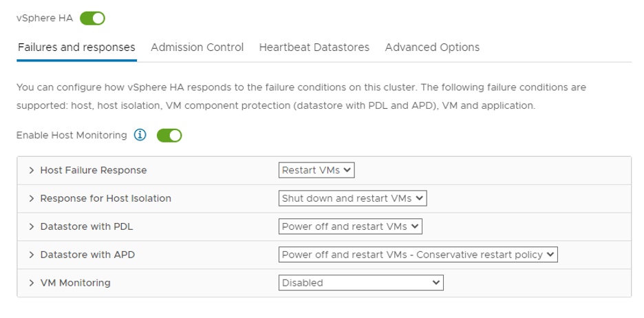Expand the Datastore with PDL section
644x318 pixels.
click(x=32, y=226)
